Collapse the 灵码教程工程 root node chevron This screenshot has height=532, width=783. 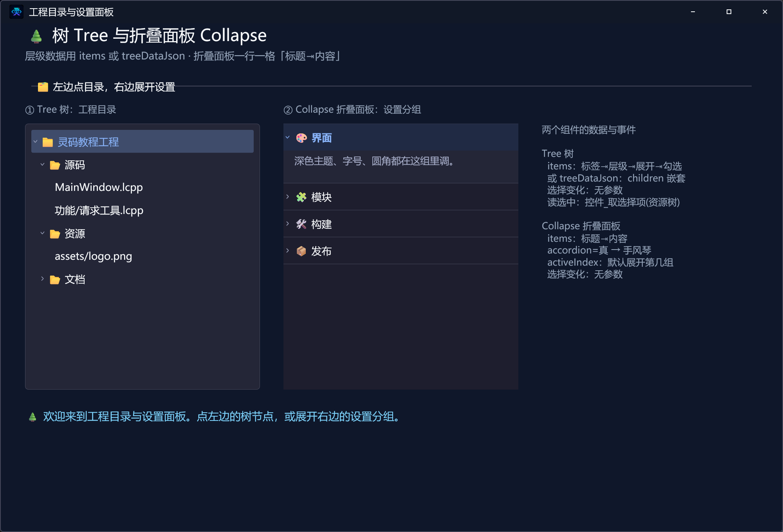pyautogui.click(x=36, y=142)
